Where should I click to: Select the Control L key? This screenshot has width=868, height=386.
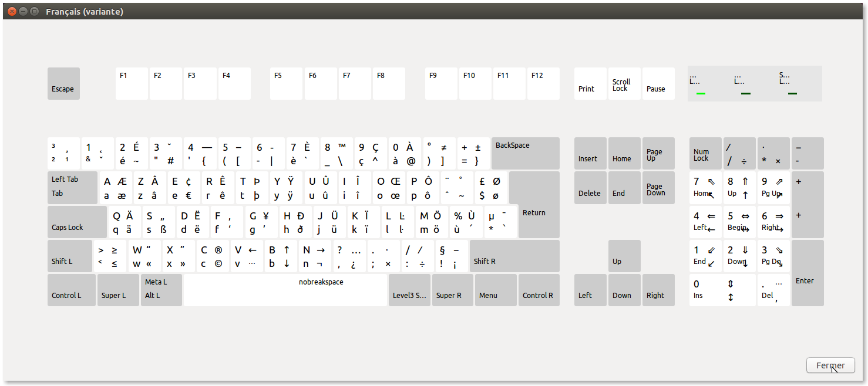(x=72, y=290)
